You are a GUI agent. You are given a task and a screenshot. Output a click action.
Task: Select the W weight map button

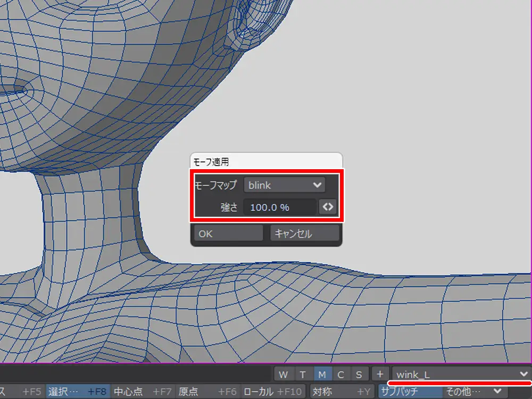283,375
